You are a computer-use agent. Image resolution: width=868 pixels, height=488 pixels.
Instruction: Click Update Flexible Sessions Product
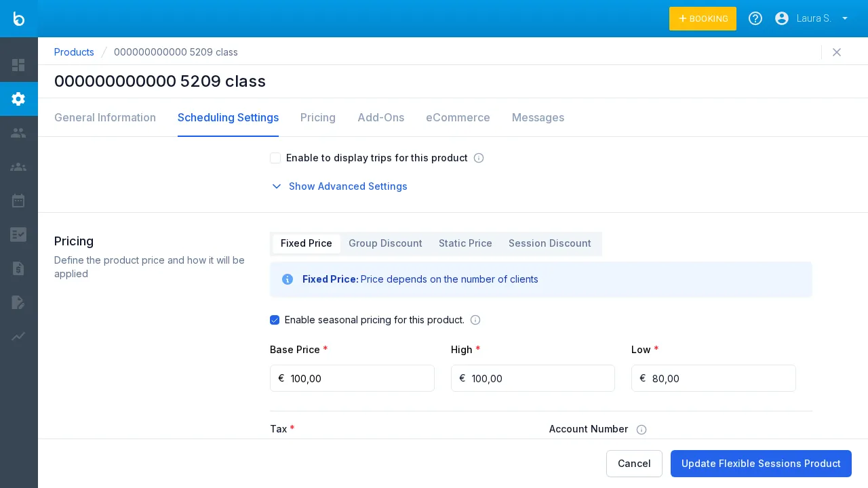761,464
